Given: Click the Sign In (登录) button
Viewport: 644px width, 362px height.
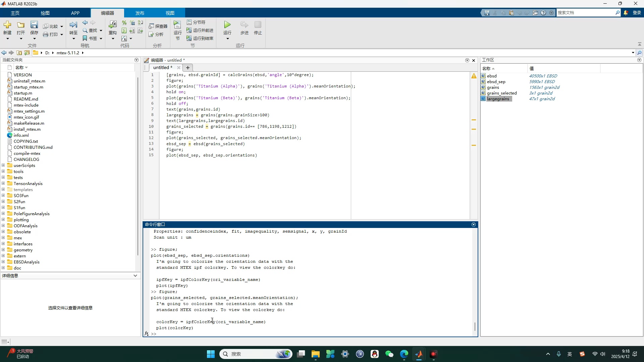Looking at the screenshot, I should (637, 13).
